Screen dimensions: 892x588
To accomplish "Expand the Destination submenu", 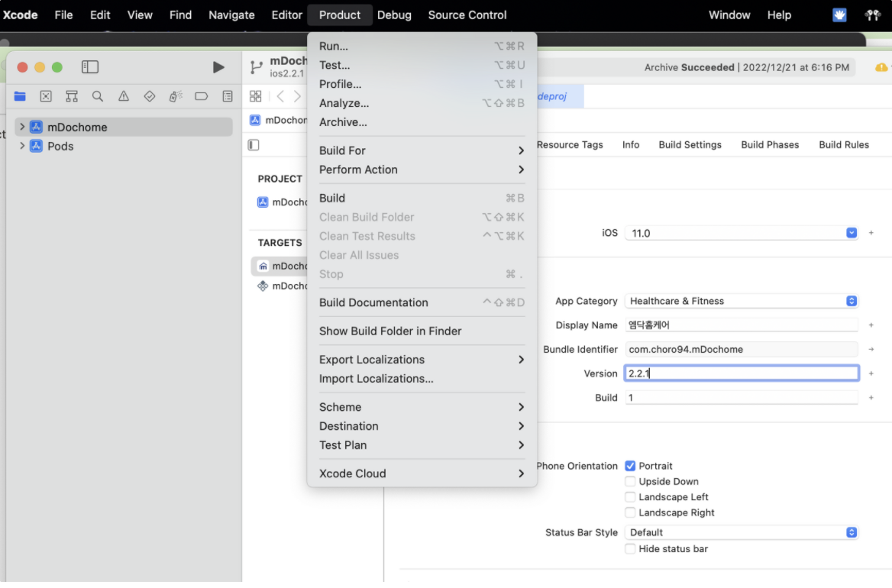I will 422,426.
